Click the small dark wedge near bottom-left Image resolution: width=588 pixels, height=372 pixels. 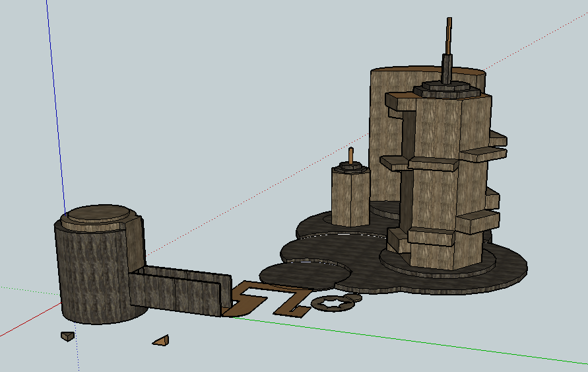[67, 336]
